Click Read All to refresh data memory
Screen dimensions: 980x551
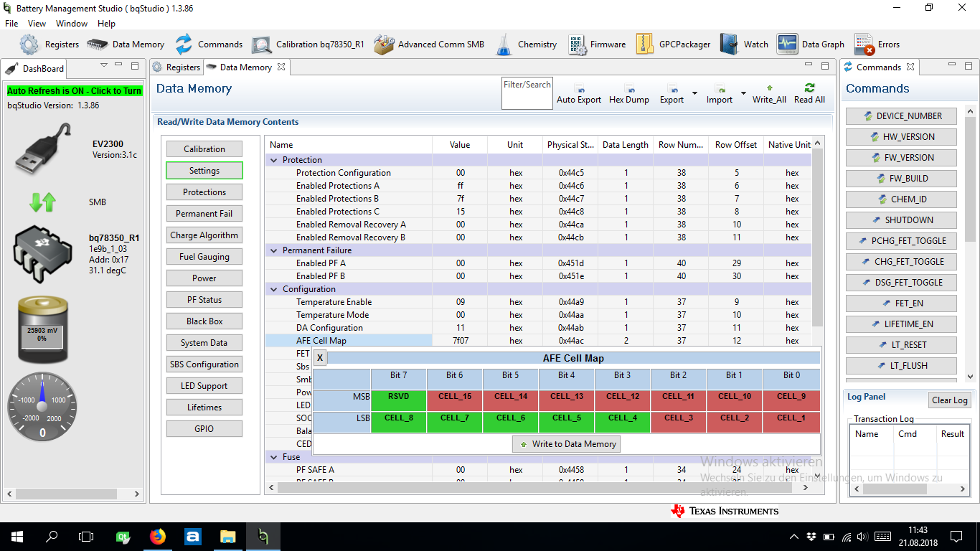(x=809, y=94)
